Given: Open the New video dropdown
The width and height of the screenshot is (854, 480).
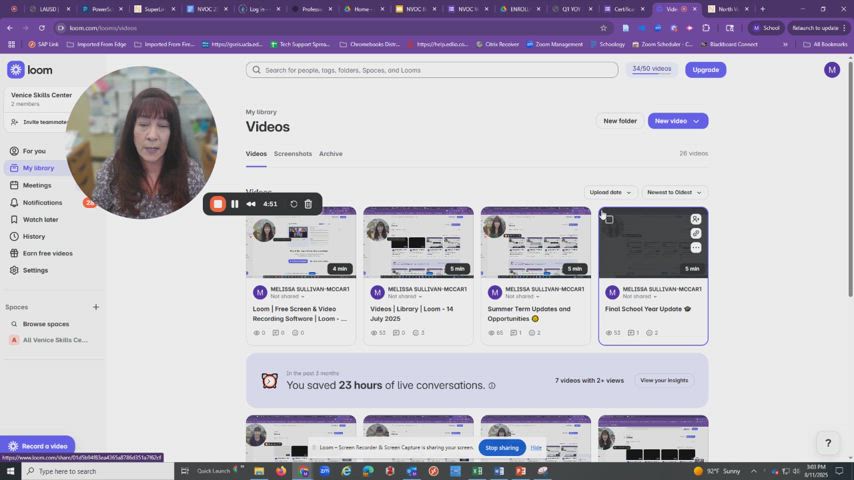Looking at the screenshot, I should (x=678, y=121).
